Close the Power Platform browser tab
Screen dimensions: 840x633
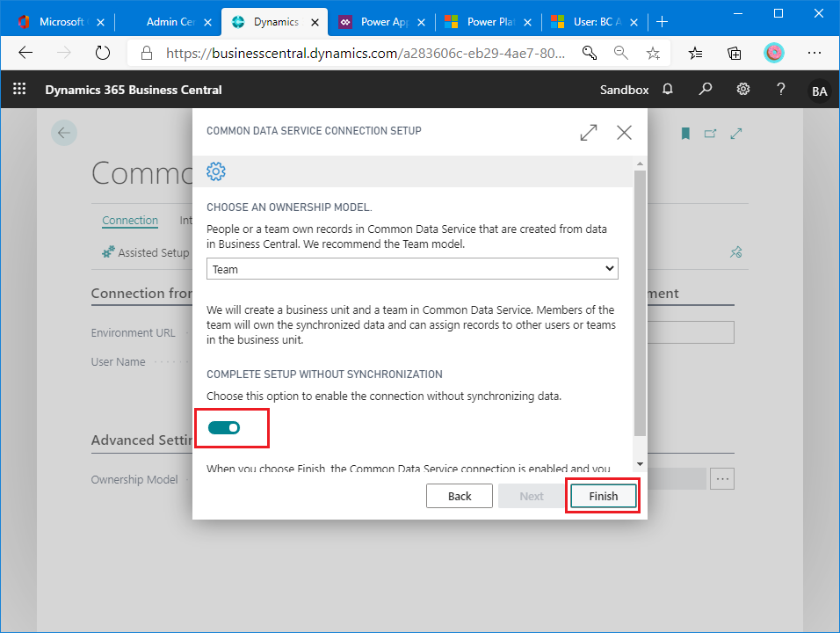pos(528,22)
